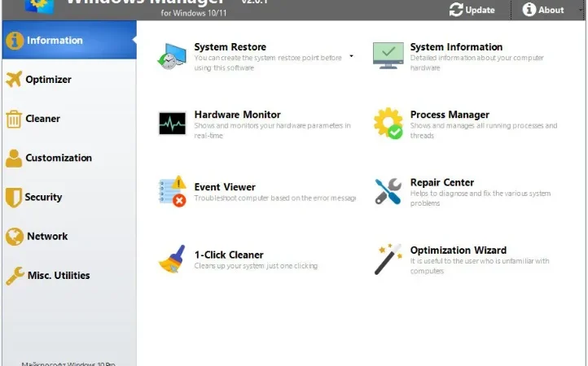Click the Process Manager gear icon
588x366 pixels.
click(x=388, y=124)
